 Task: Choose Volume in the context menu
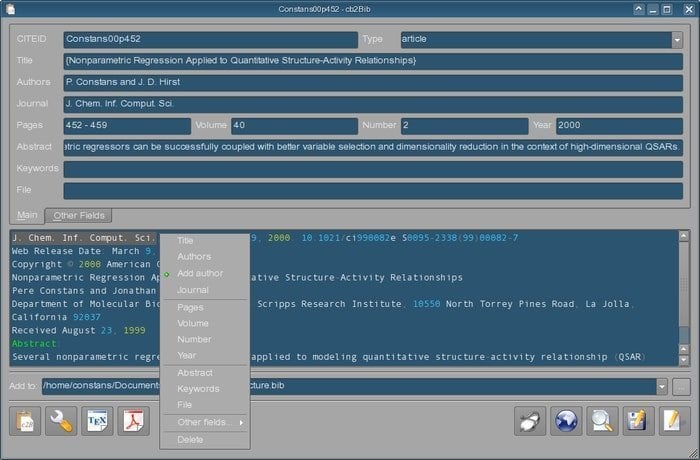(x=205, y=323)
